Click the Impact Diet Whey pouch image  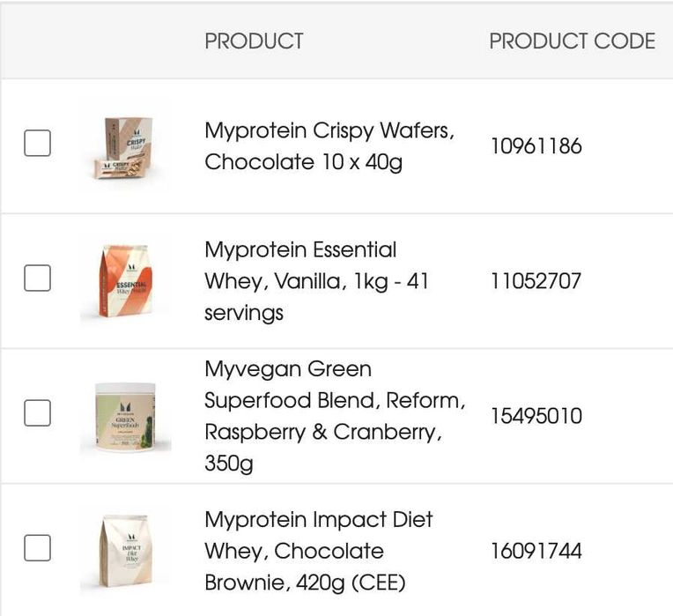[124, 552]
